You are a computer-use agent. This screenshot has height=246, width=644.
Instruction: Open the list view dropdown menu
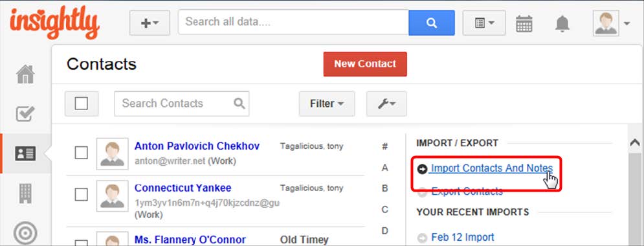[484, 23]
